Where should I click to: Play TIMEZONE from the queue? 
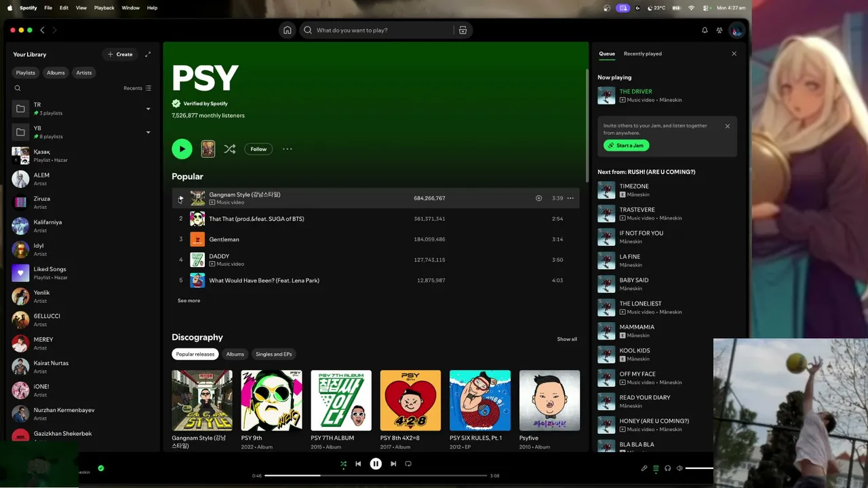[x=606, y=190]
